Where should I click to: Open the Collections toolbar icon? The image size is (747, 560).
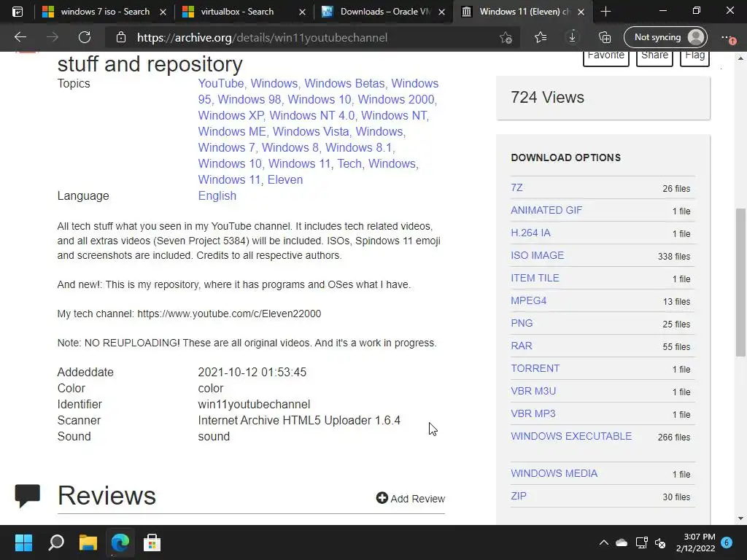coord(605,37)
